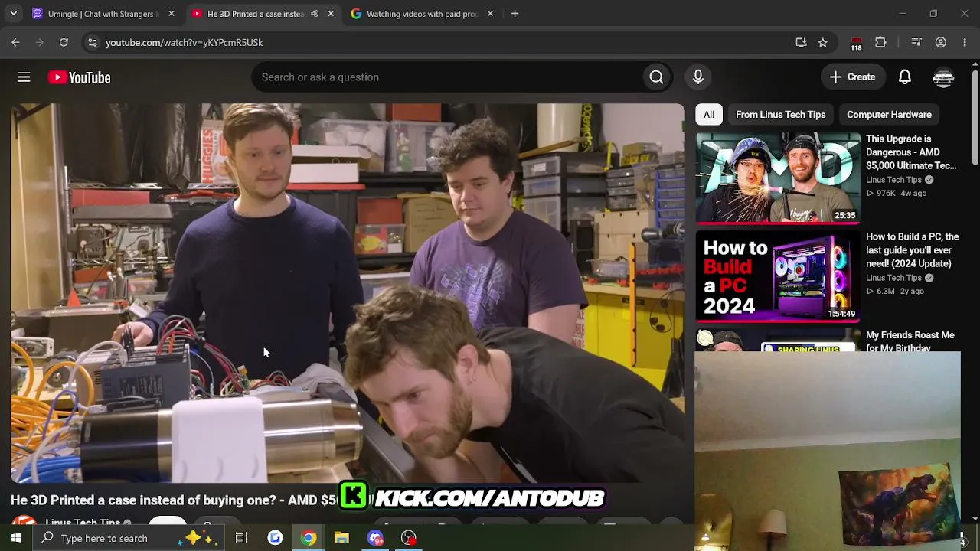Start voice search with the microphone
The image size is (980, 551).
click(698, 77)
